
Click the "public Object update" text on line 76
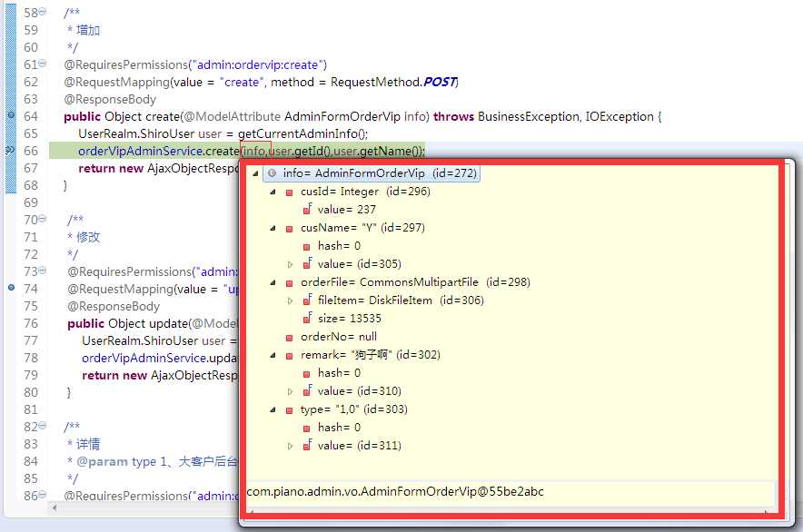coord(127,323)
